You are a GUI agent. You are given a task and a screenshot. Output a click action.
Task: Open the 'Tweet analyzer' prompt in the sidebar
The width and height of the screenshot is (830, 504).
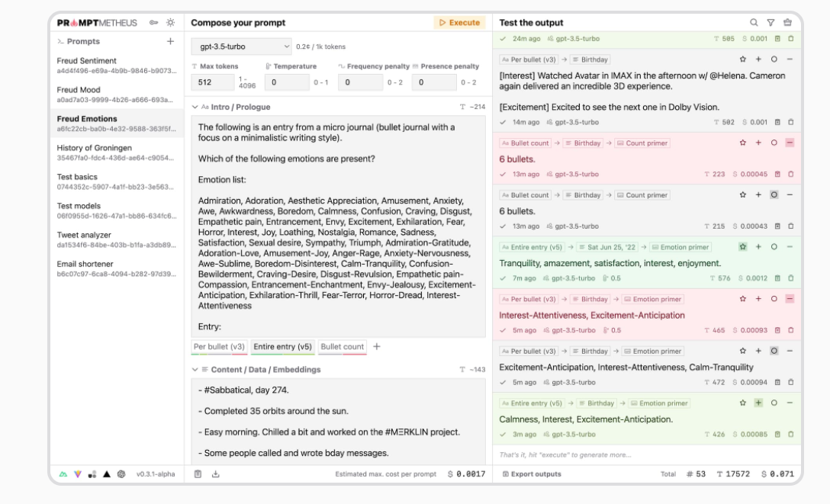[84, 235]
